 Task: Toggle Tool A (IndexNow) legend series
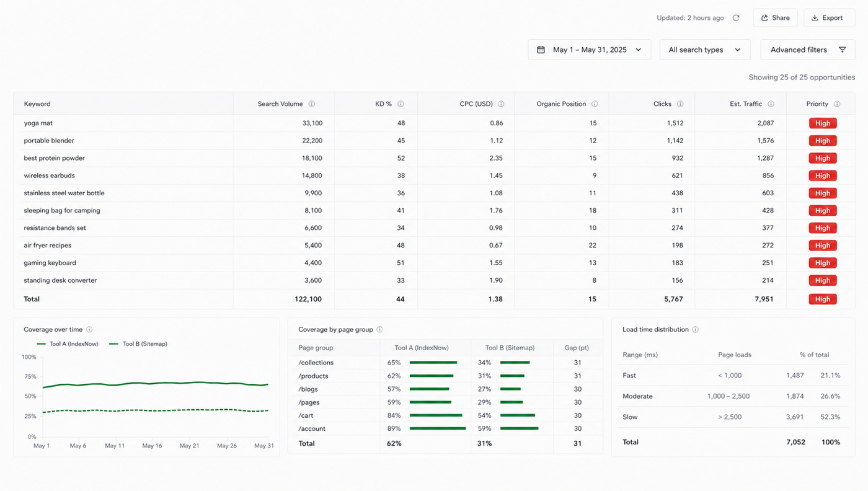[x=68, y=344]
